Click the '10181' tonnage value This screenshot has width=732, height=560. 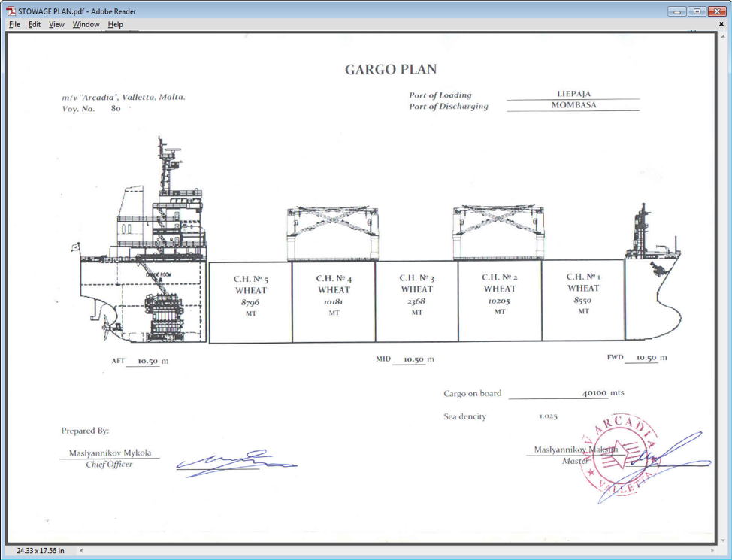coord(334,302)
